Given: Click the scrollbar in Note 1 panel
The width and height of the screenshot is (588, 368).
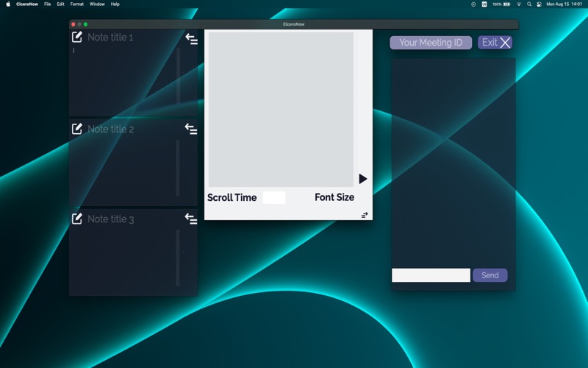Looking at the screenshot, I should point(178,77).
